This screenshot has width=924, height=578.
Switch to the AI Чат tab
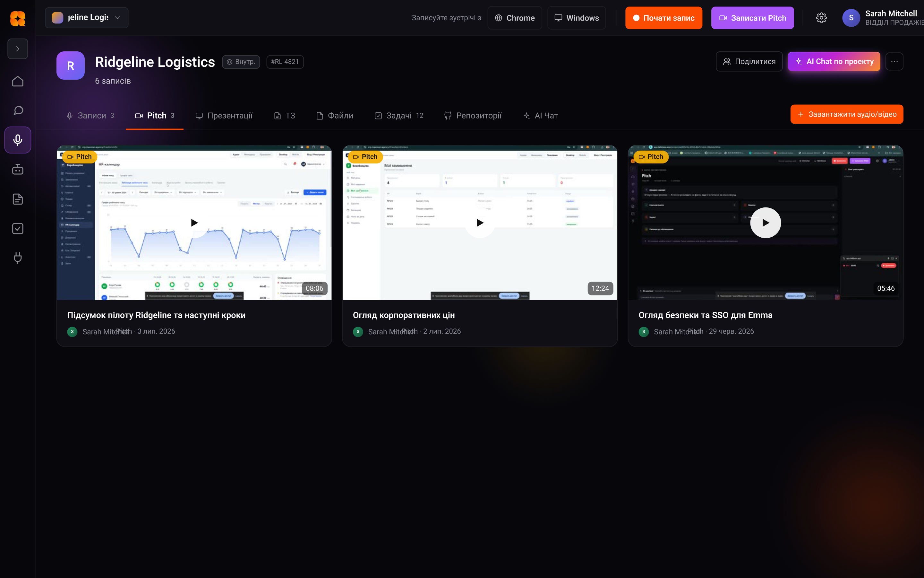pos(541,116)
